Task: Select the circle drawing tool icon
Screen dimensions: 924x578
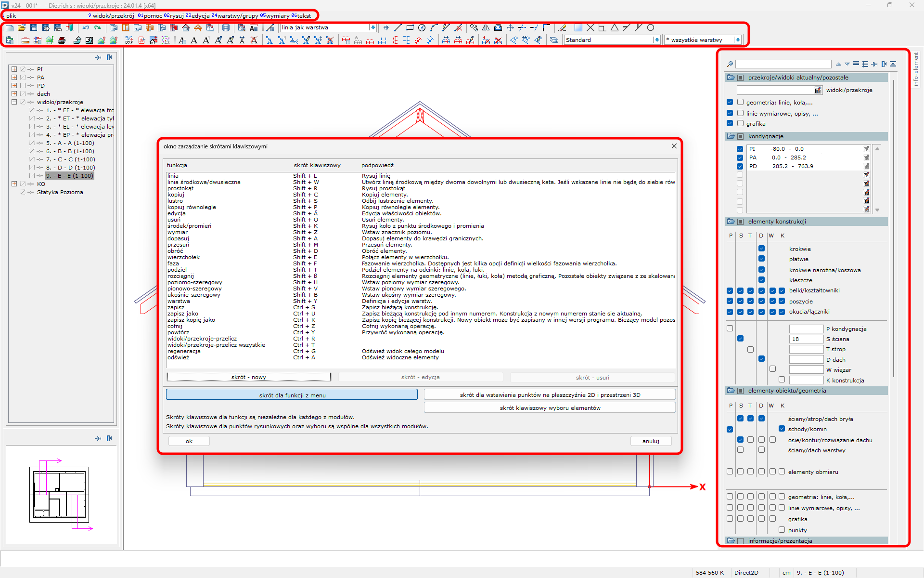Action: [422, 28]
